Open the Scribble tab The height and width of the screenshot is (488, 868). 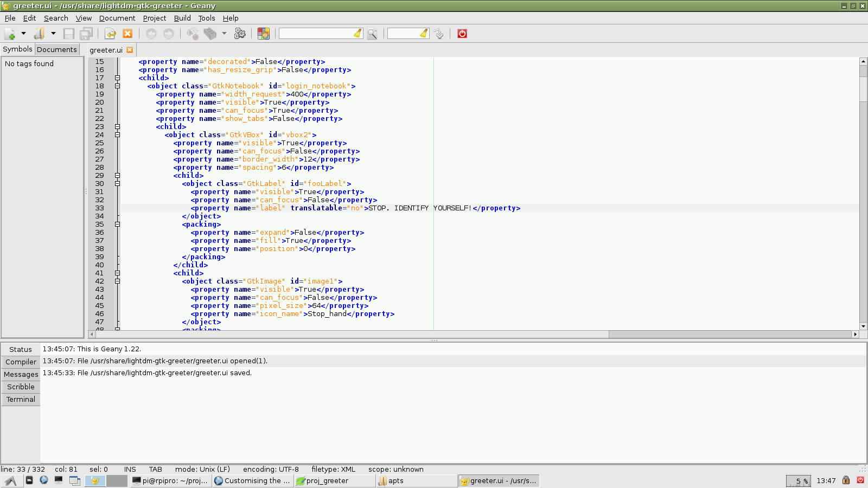[x=21, y=387]
